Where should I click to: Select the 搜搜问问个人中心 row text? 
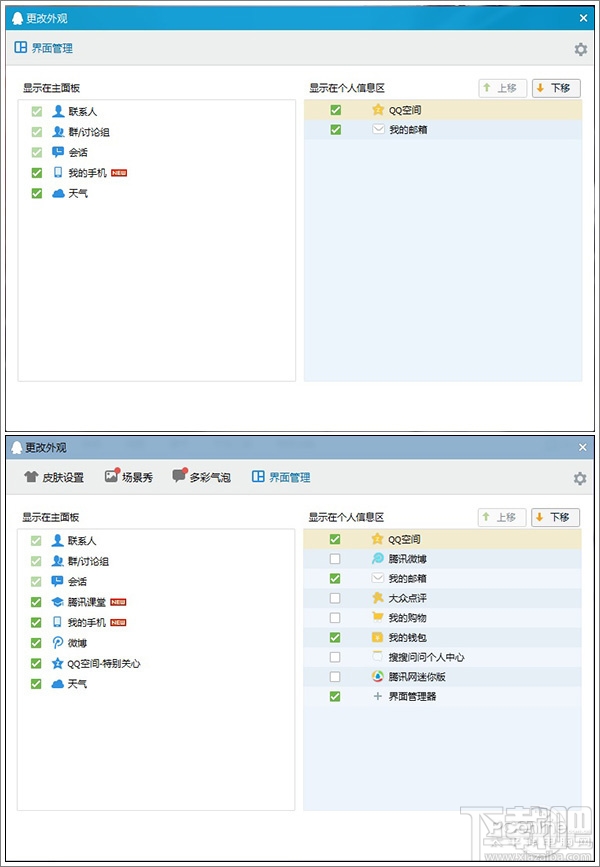pyautogui.click(x=426, y=657)
